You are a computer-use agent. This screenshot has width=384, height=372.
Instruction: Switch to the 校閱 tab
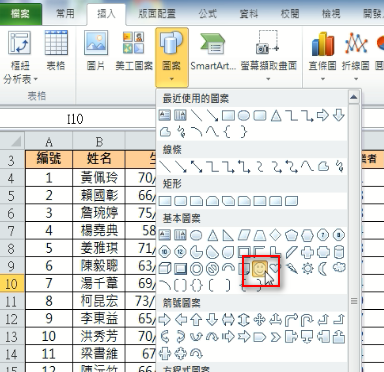[290, 14]
